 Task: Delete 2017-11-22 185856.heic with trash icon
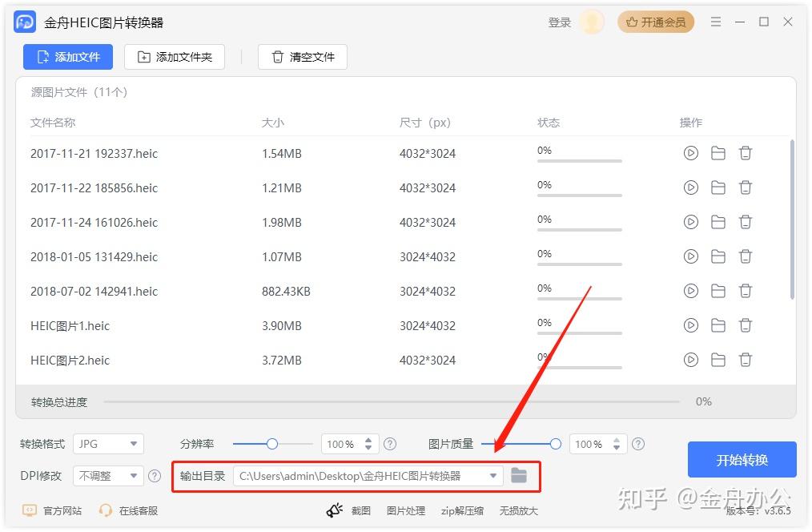coord(746,187)
